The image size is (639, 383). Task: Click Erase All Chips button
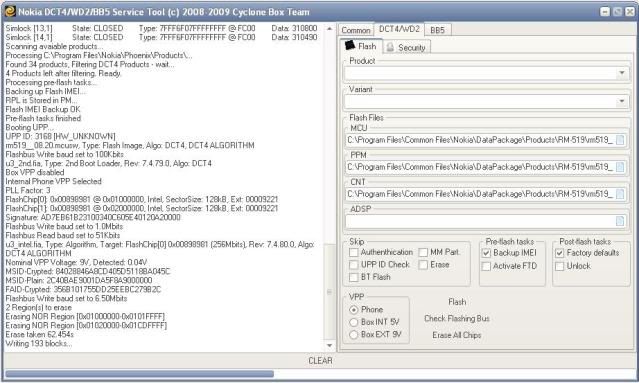457,335
